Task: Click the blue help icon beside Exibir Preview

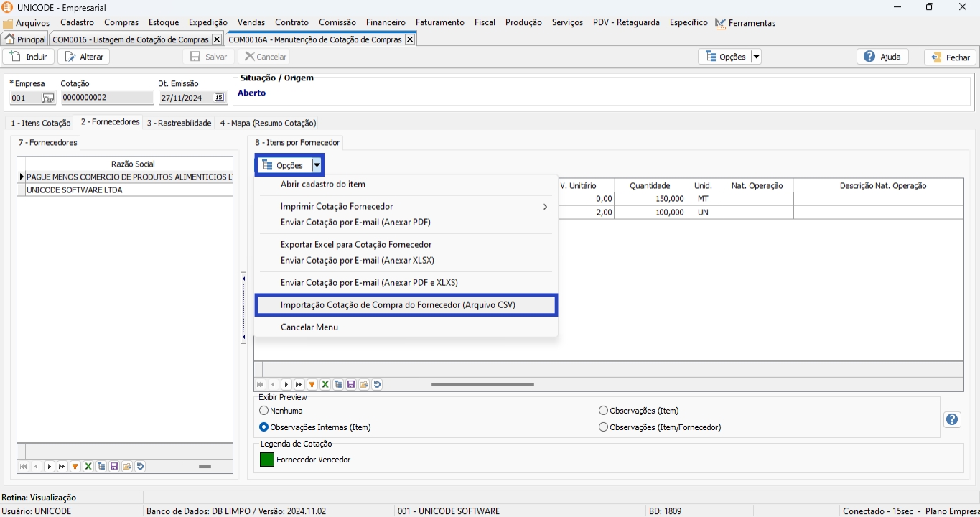Action: point(952,419)
